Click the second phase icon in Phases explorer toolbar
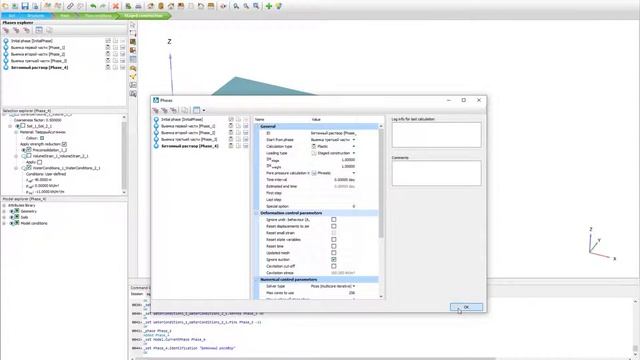 16,30
